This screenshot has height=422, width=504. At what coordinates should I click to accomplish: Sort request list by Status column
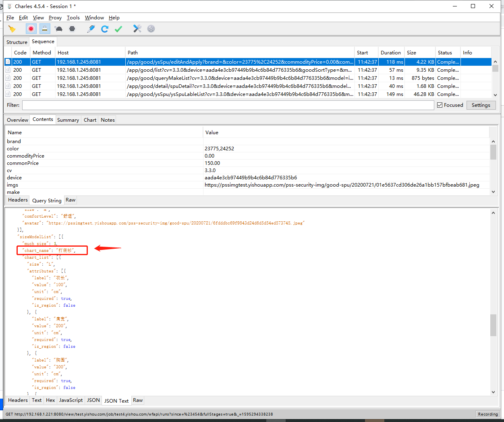tap(448, 52)
